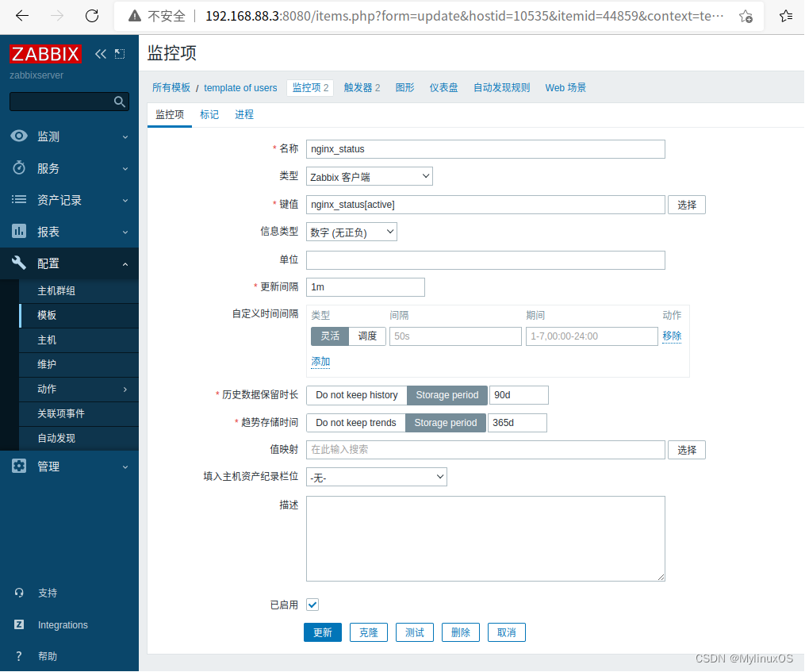Click the Z icon for Integrations
805x672 pixels.
(19, 624)
